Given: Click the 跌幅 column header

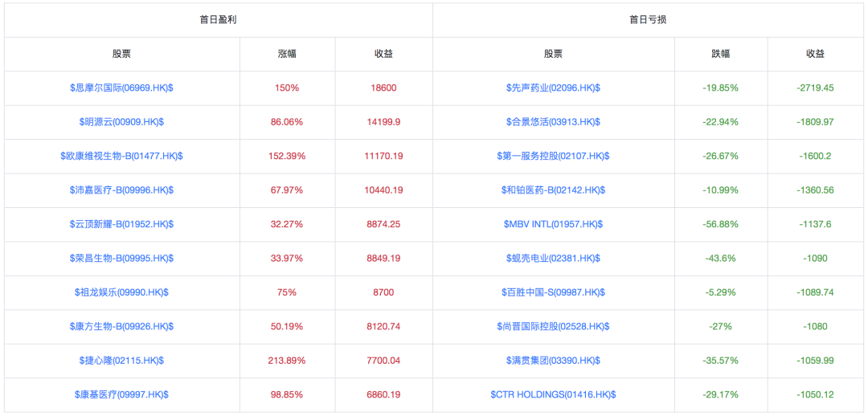Looking at the screenshot, I should [721, 54].
